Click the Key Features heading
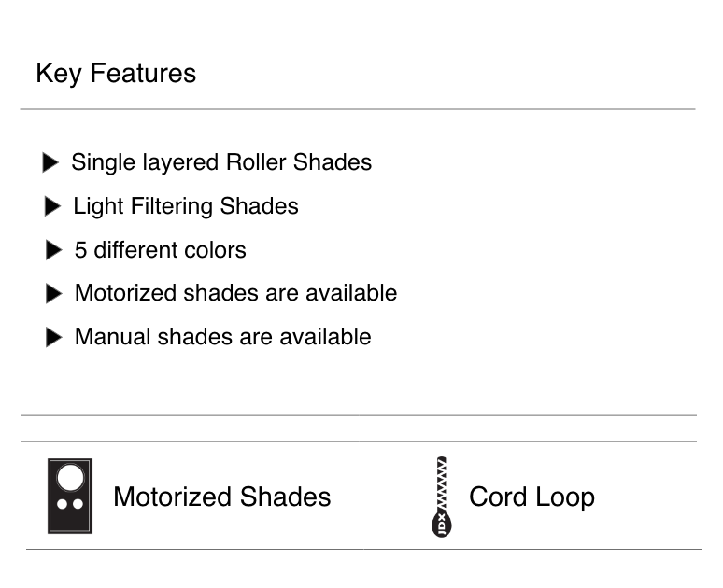 coord(116,74)
